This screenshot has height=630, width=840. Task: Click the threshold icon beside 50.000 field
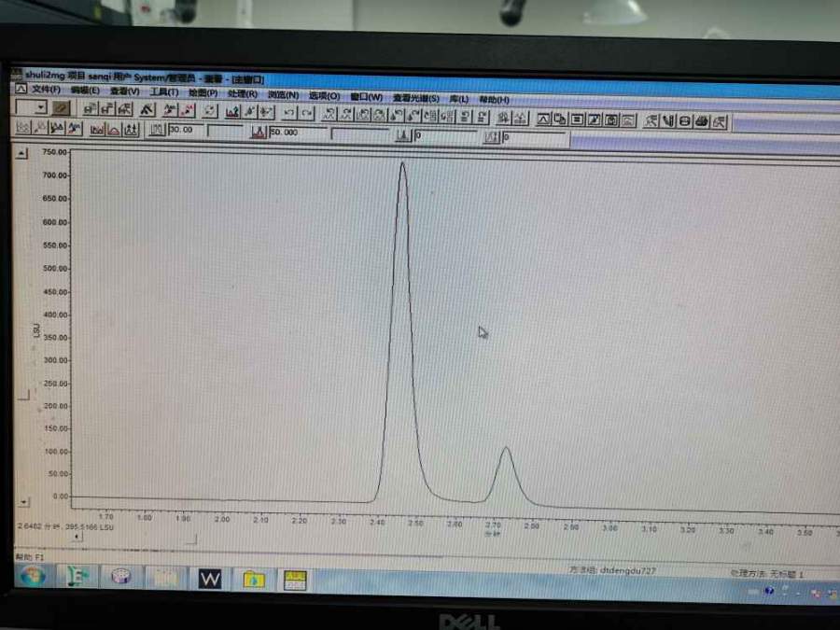[x=259, y=133]
